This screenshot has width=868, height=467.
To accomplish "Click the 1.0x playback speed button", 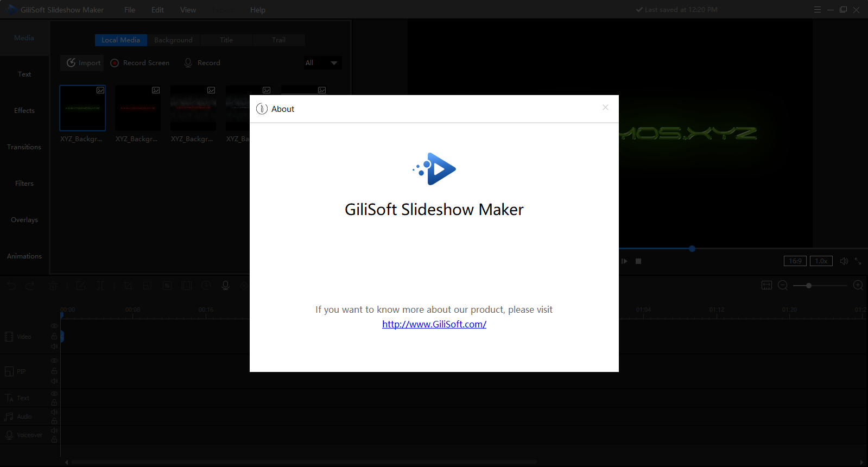I will 821,261.
